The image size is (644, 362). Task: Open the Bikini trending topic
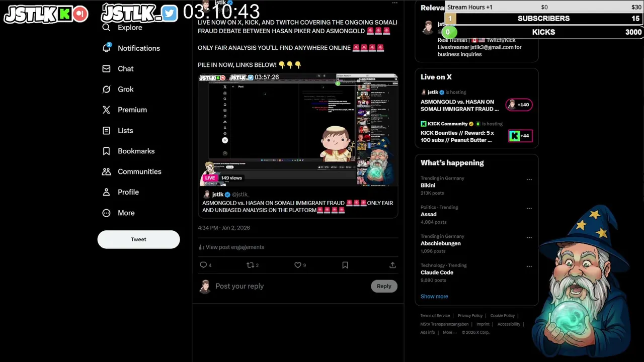428,186
